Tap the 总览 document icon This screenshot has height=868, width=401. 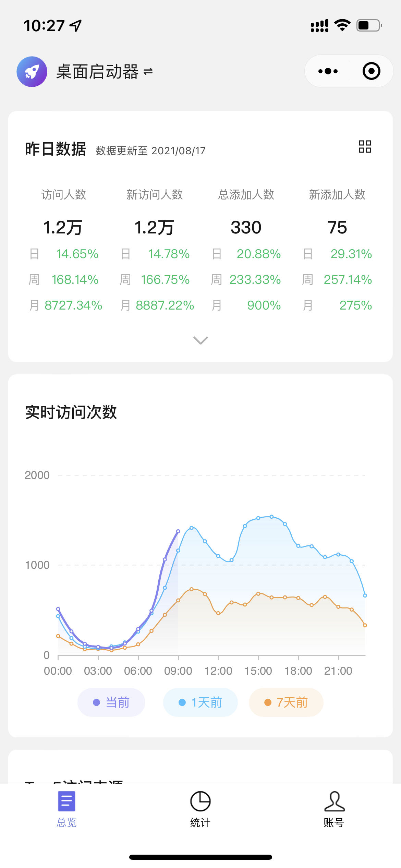(66, 801)
